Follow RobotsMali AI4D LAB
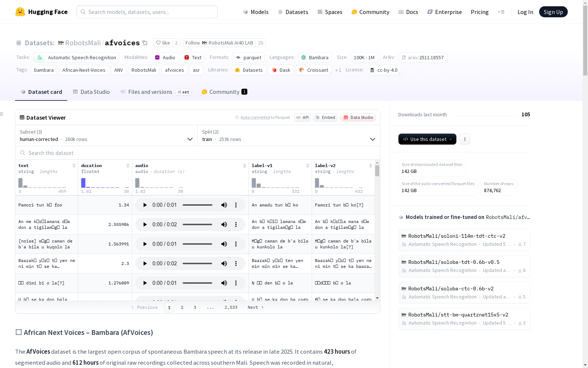The width and height of the screenshot is (588, 368). click(219, 43)
